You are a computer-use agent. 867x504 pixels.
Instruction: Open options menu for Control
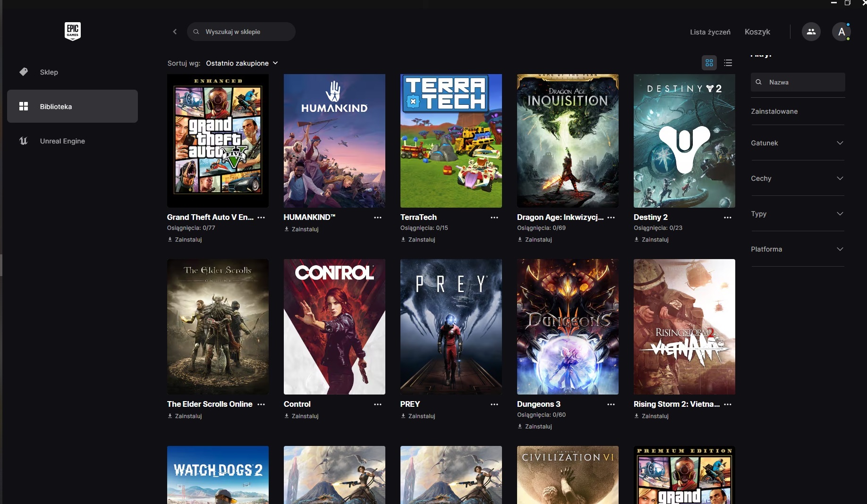[378, 404]
